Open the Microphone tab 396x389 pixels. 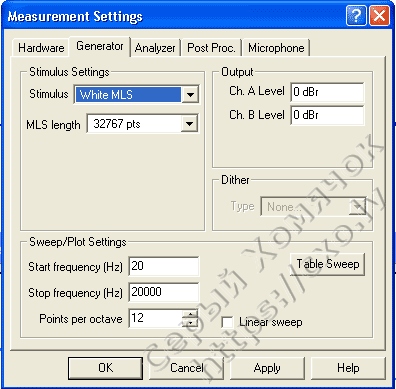tap(276, 48)
